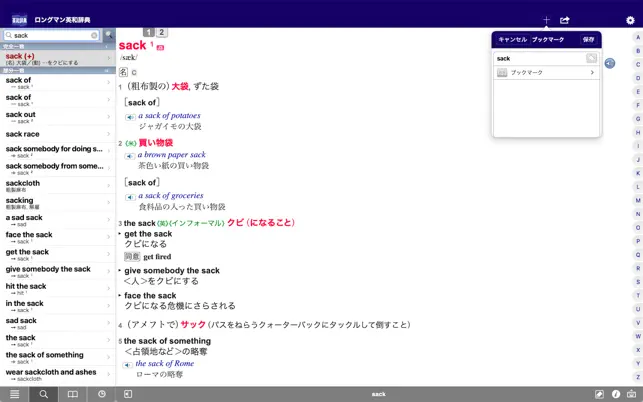Save the bookmark with 保存 button
The height and width of the screenshot is (402, 643).
pos(588,39)
